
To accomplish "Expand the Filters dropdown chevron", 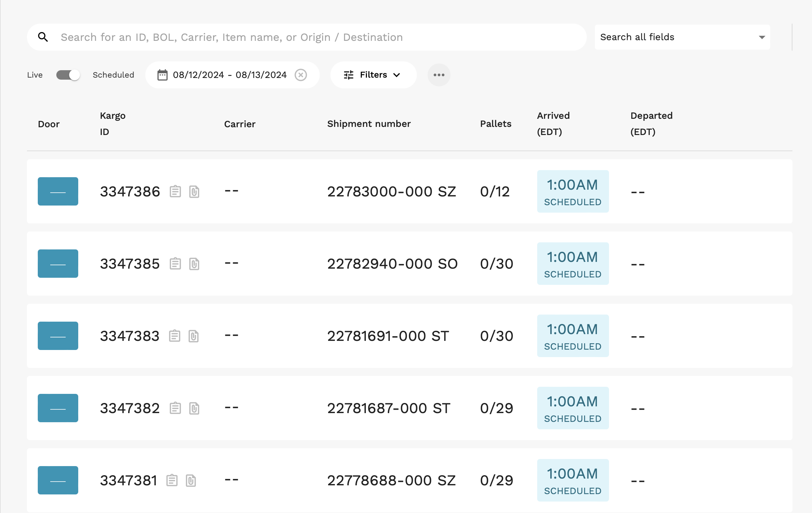I will [x=397, y=75].
